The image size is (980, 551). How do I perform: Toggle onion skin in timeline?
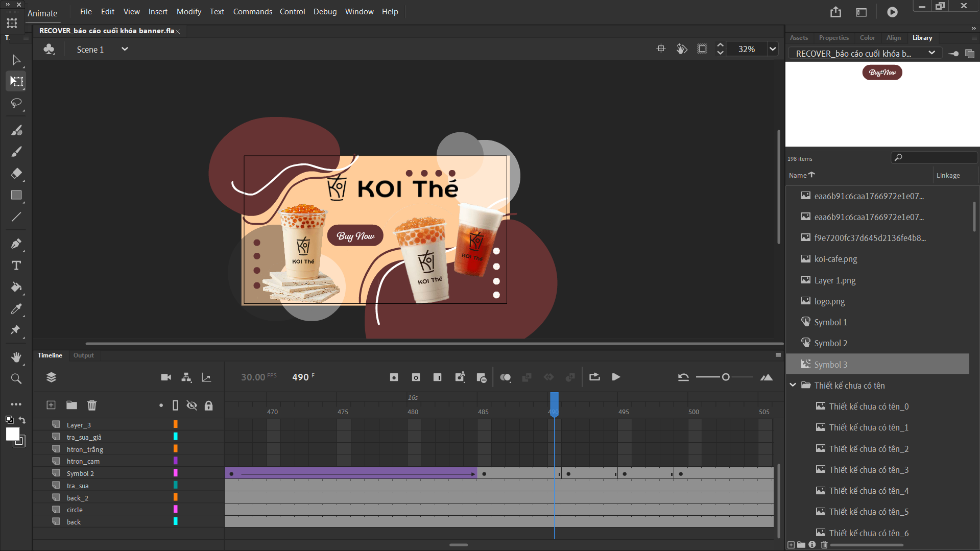pyautogui.click(x=506, y=377)
